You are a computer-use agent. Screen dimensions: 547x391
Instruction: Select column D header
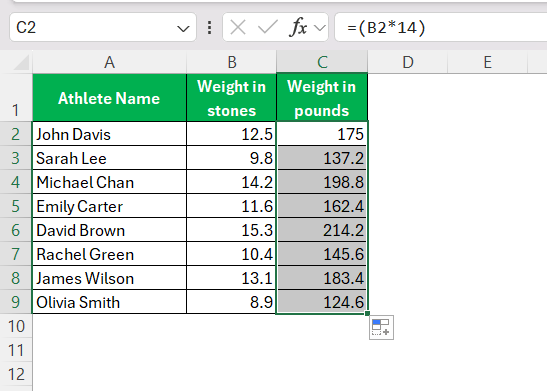407,62
